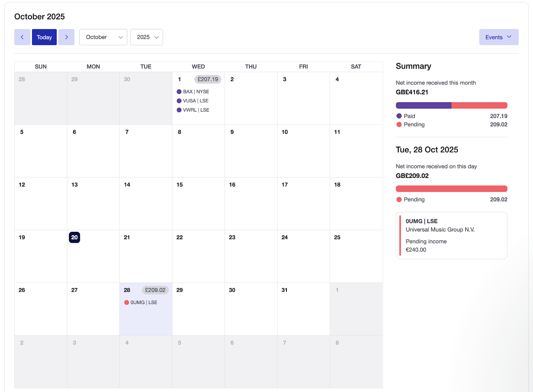533x392 pixels.
Task: Select today's highlighted date, October 20
Action: pyautogui.click(x=74, y=237)
